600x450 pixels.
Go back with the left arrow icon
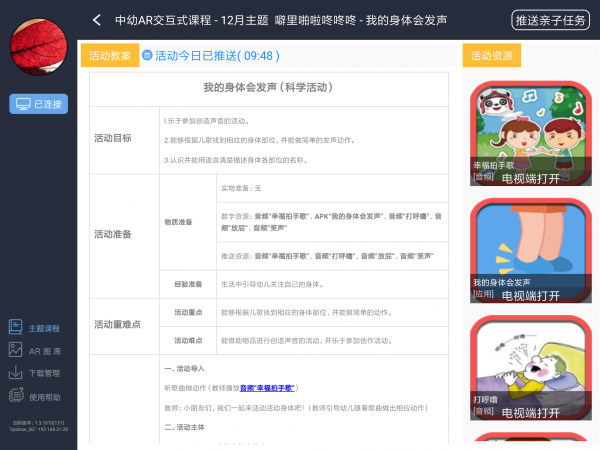tap(97, 20)
